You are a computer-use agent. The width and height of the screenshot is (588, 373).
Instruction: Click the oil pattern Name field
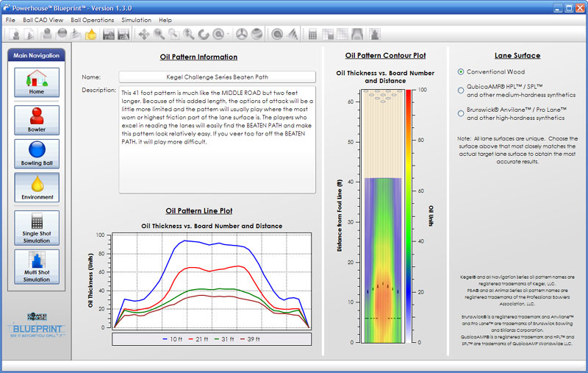pyautogui.click(x=217, y=77)
